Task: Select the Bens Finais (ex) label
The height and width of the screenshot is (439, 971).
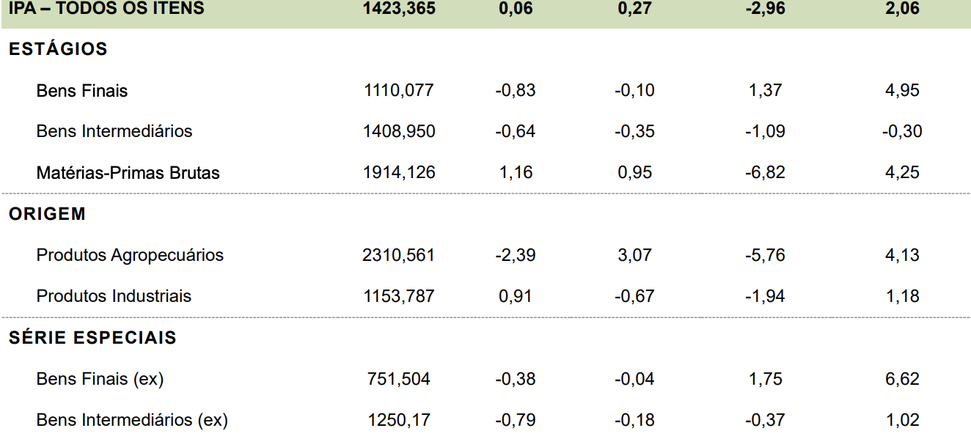Action: (100, 378)
